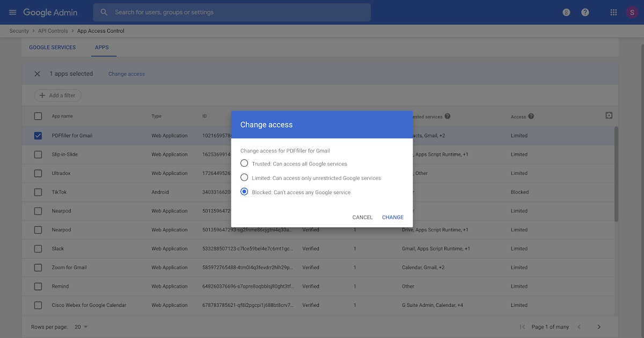The image size is (644, 338).
Task: Click CANCEL to dismiss the dialog
Action: [362, 217]
